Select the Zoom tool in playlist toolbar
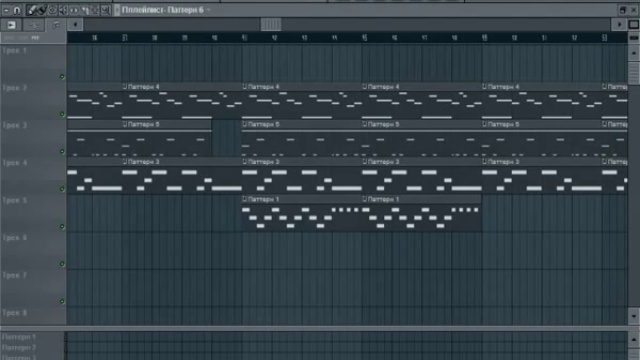The image size is (640, 360). point(105,10)
